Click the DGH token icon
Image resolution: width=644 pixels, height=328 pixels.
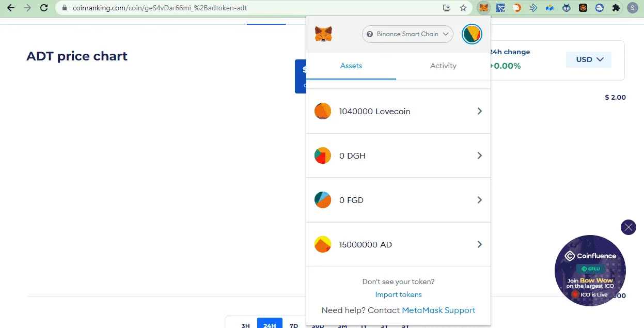pyautogui.click(x=323, y=155)
